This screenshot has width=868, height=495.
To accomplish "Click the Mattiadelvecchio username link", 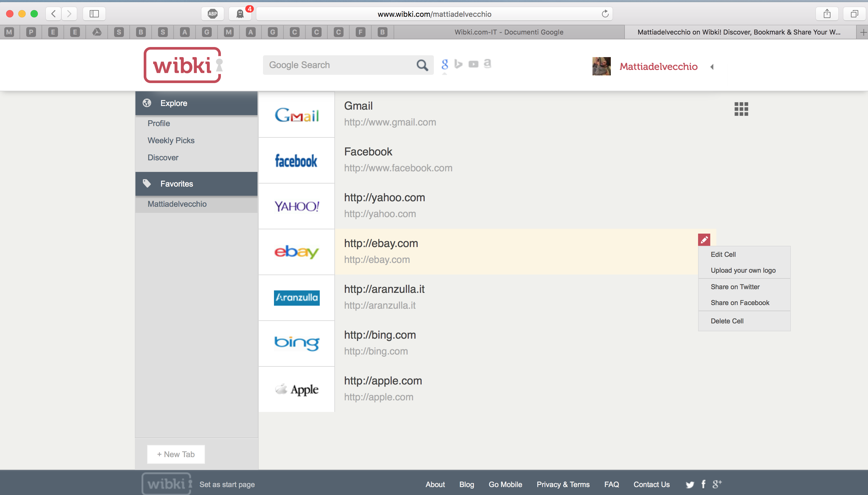I will [658, 67].
